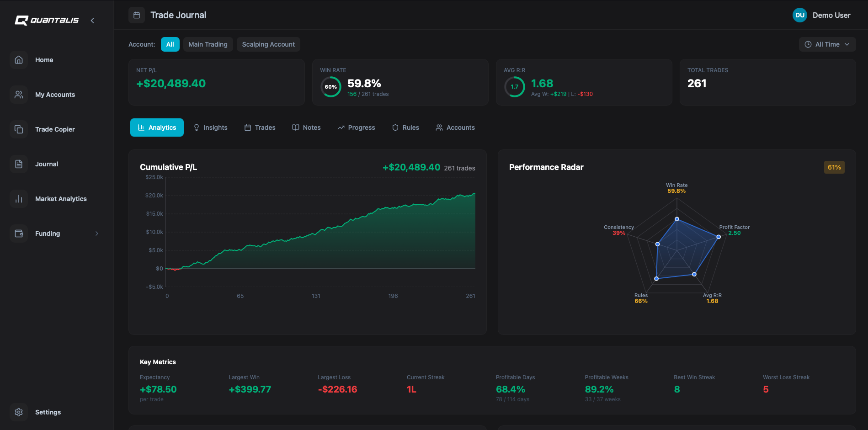Open the Home sidebar icon

pos(19,60)
